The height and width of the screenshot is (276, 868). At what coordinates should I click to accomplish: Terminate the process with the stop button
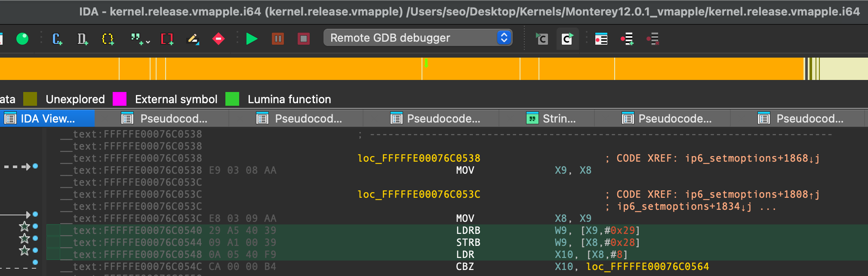(304, 39)
